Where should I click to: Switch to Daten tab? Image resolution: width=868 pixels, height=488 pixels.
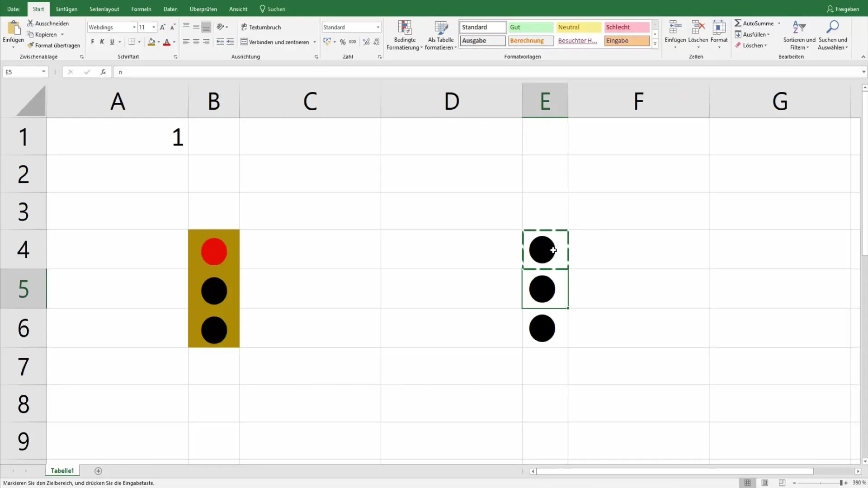pos(170,9)
